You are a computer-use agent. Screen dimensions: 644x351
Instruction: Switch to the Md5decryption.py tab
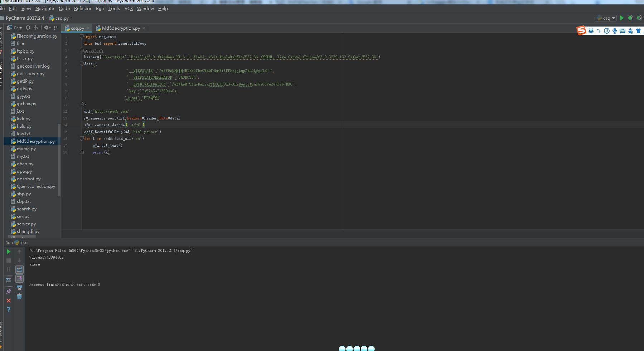pyautogui.click(x=121, y=28)
